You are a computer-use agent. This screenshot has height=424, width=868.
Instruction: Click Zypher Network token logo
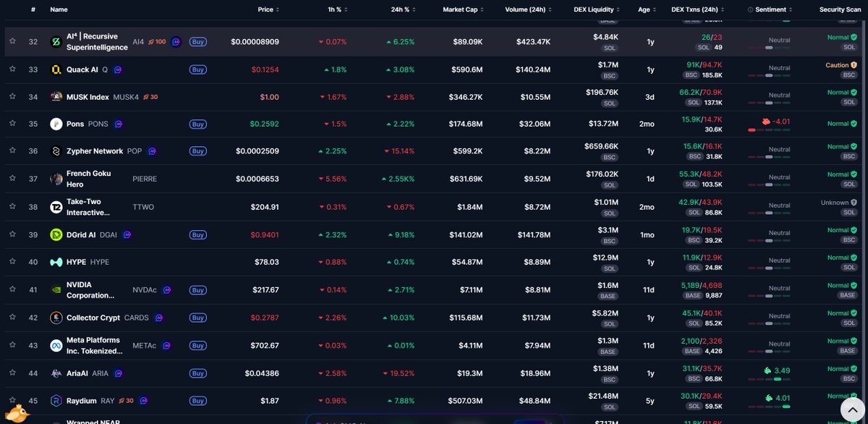point(56,151)
